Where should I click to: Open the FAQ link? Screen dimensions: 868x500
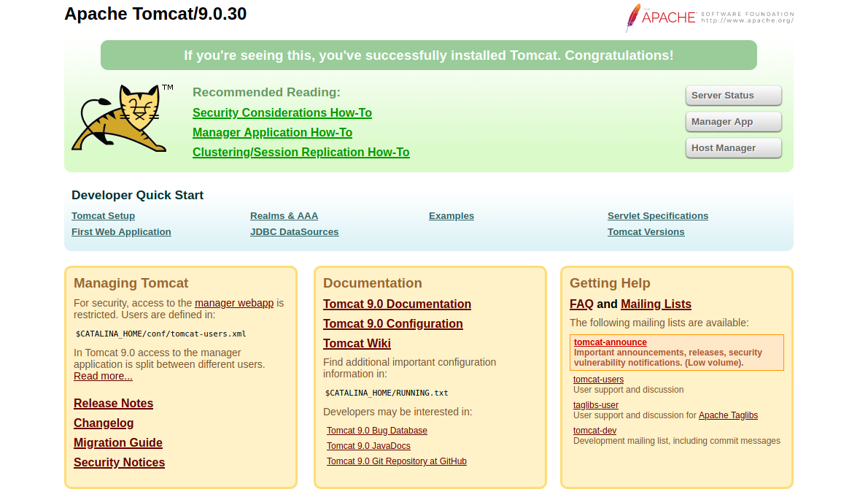tap(581, 304)
